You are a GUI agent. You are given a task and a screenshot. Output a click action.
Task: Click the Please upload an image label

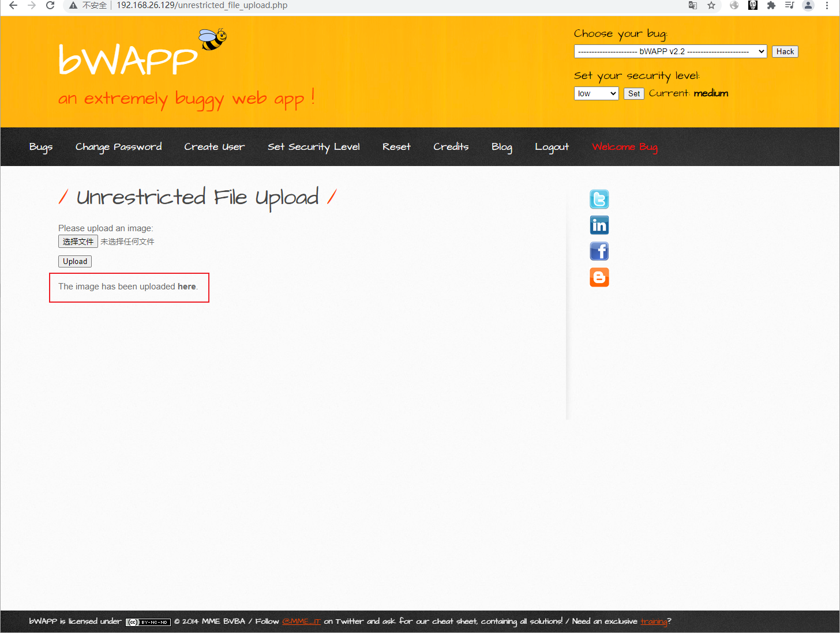(106, 228)
